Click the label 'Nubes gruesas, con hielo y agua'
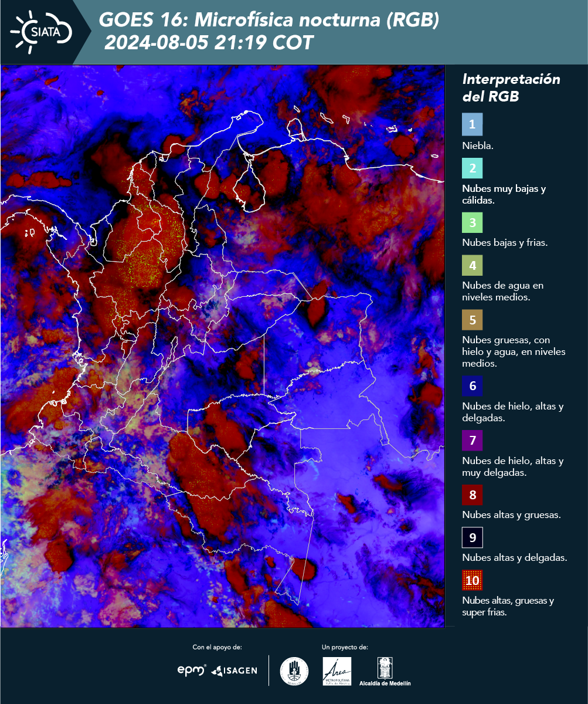The image size is (588, 704). tap(514, 351)
